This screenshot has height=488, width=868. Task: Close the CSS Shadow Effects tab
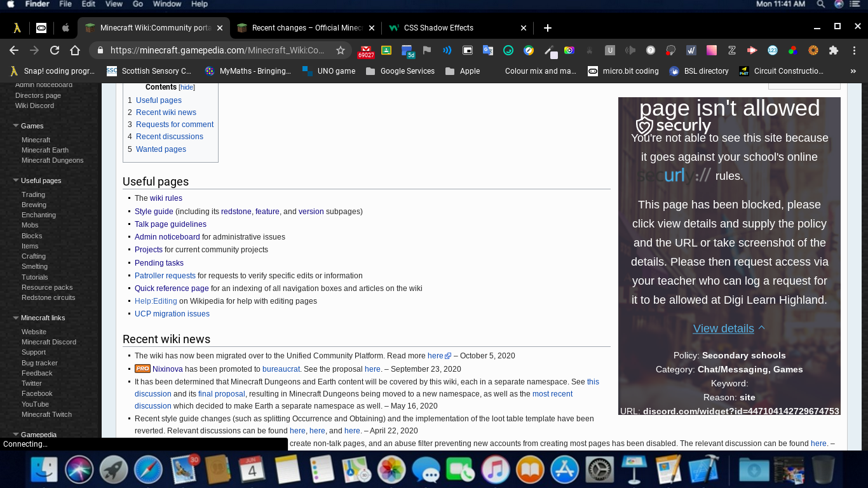[524, 28]
